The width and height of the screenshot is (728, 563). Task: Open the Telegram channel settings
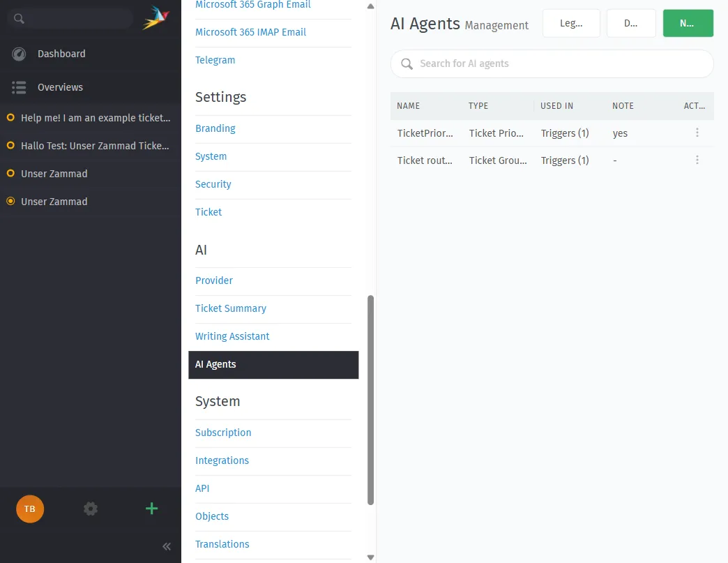tap(215, 60)
